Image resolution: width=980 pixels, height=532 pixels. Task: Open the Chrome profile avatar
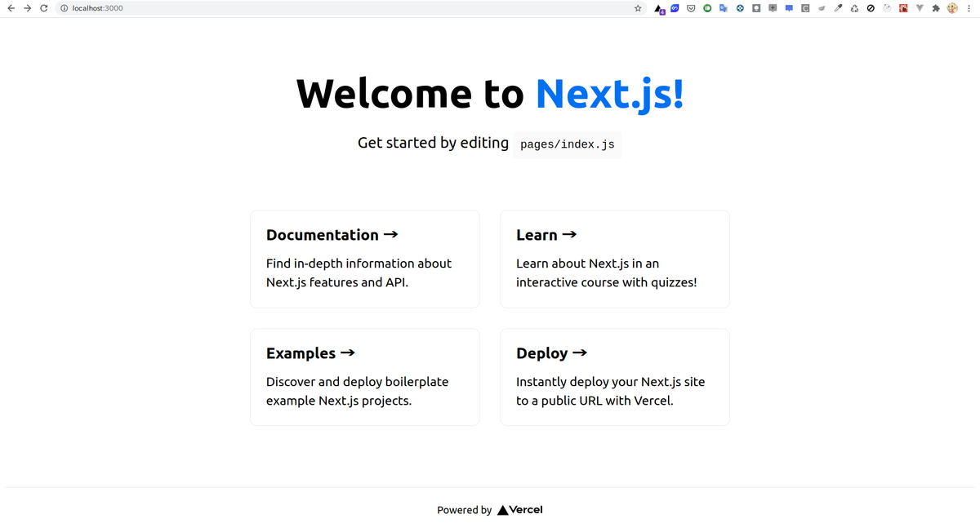(952, 8)
